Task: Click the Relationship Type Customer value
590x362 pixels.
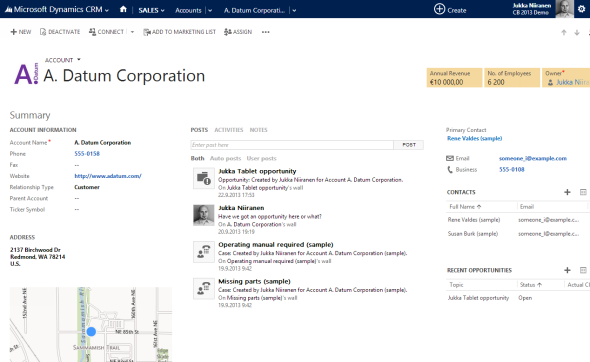Action: 87,187
